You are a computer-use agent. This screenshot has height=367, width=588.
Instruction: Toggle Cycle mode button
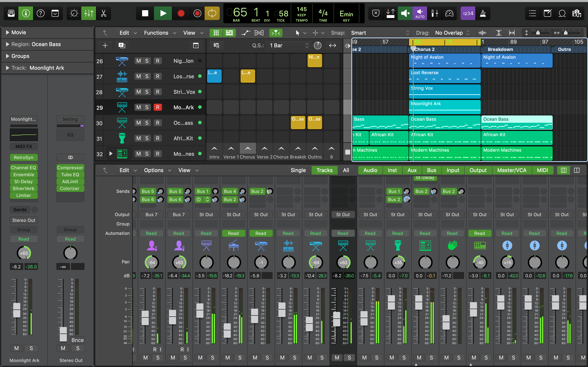212,13
